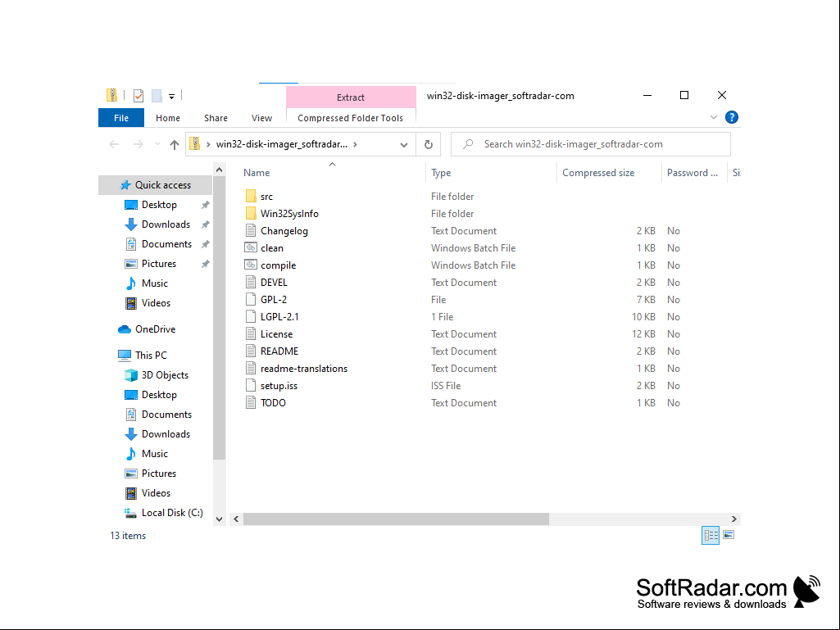Screen dimensions: 840x630
Task: Click the Win32SysInfo folder icon
Action: pyautogui.click(x=251, y=213)
